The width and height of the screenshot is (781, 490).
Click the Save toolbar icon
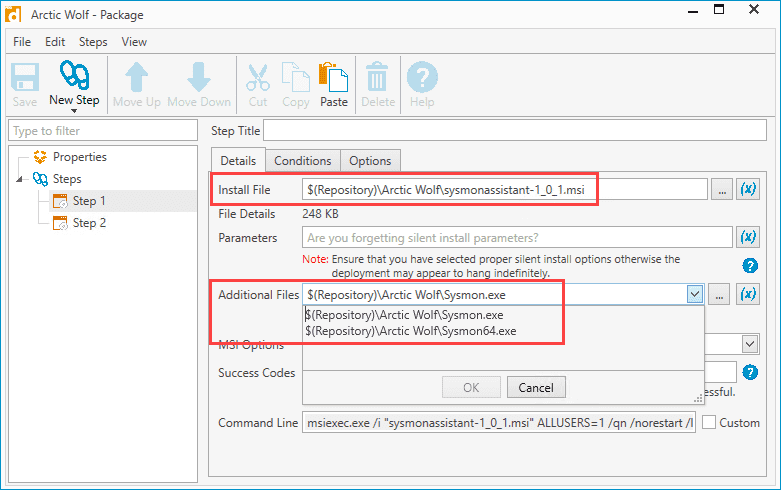(x=25, y=77)
